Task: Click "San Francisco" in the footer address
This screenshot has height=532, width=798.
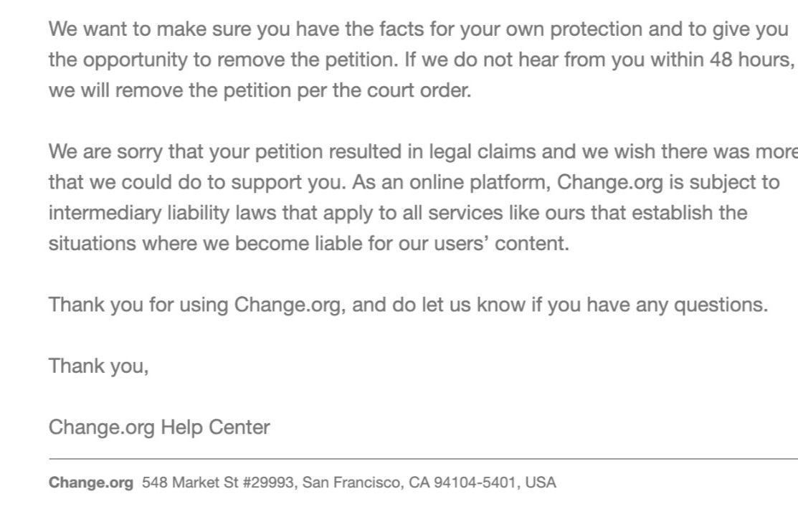Action: [x=353, y=483]
